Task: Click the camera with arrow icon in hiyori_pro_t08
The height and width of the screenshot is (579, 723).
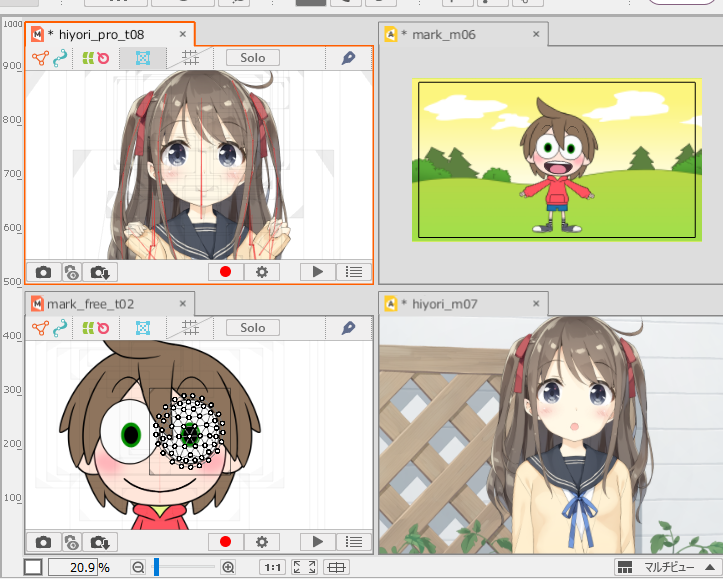Action: pos(99,271)
